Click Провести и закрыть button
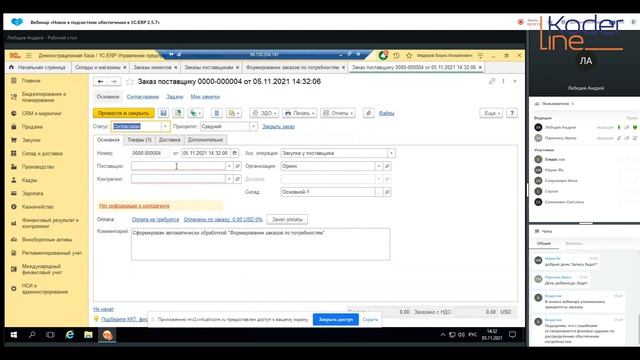This screenshot has width=640, height=360. [x=124, y=113]
